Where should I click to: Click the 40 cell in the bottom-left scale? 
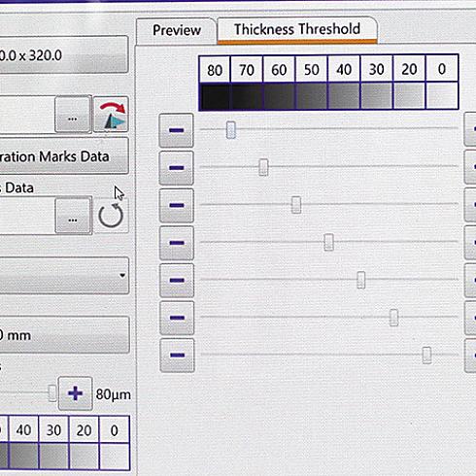point(23,430)
